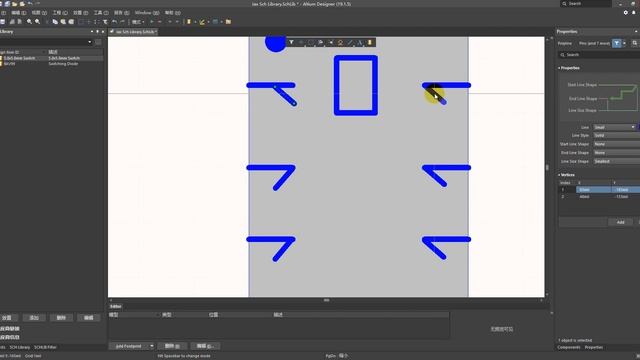Click the yellow part icon in canvas active bar
Image resolution: width=640 pixels, height=360 pixels.
[370, 42]
